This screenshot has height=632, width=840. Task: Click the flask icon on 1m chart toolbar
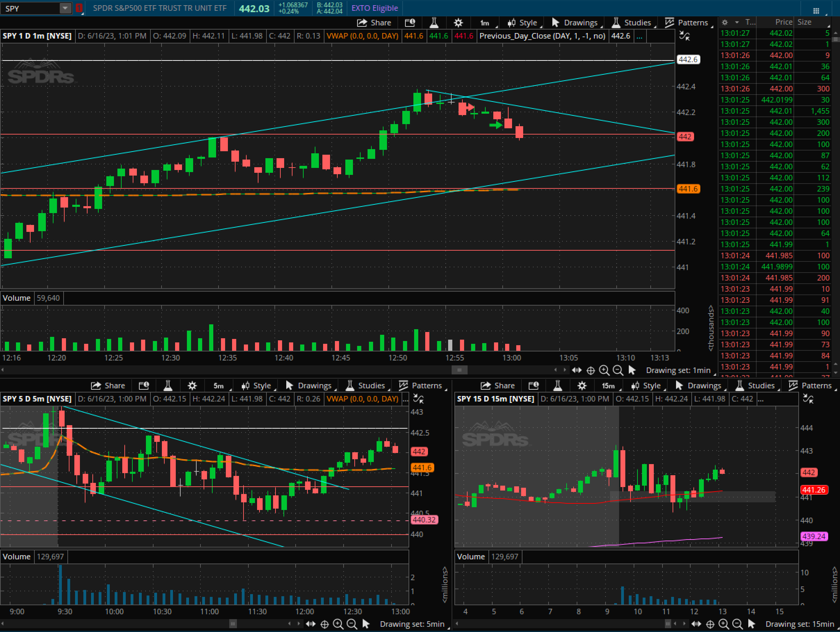point(434,23)
